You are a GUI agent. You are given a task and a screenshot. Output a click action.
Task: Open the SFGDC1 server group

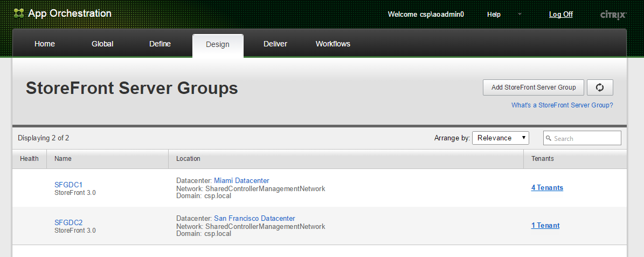[68, 185]
